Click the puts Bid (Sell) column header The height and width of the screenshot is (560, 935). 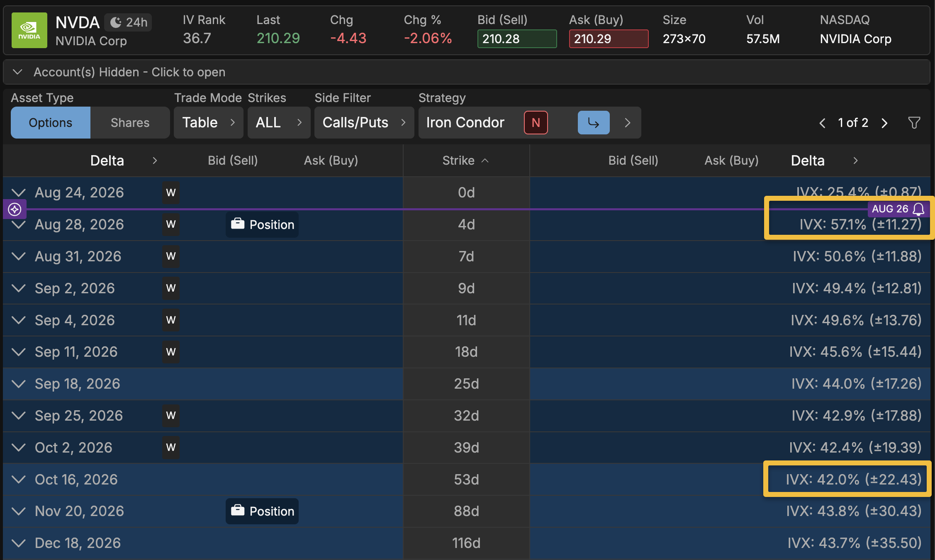(x=633, y=161)
